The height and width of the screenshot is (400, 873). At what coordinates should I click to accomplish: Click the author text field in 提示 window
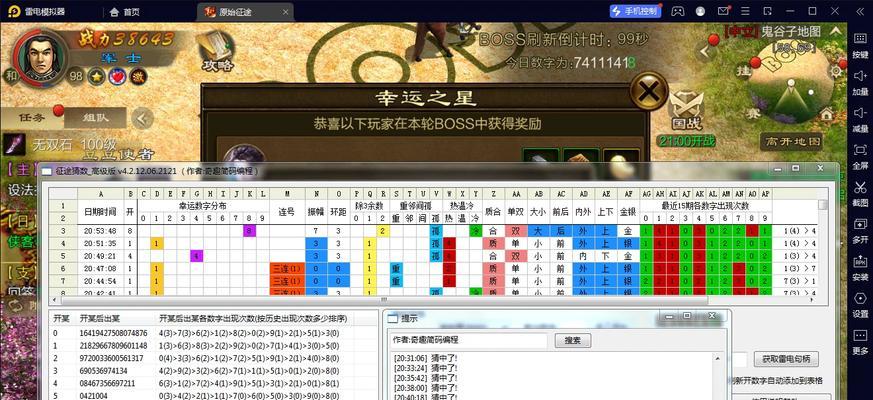tap(469, 340)
